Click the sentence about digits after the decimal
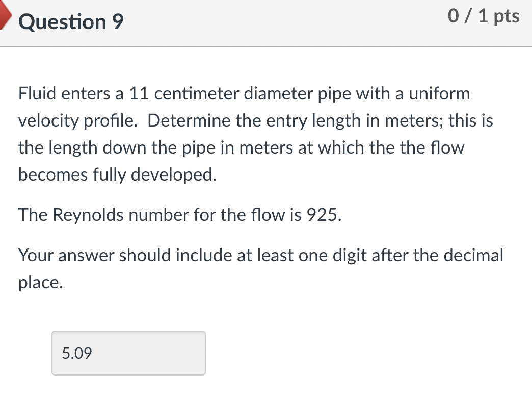Viewport: 532px width, 400px height. (261, 255)
